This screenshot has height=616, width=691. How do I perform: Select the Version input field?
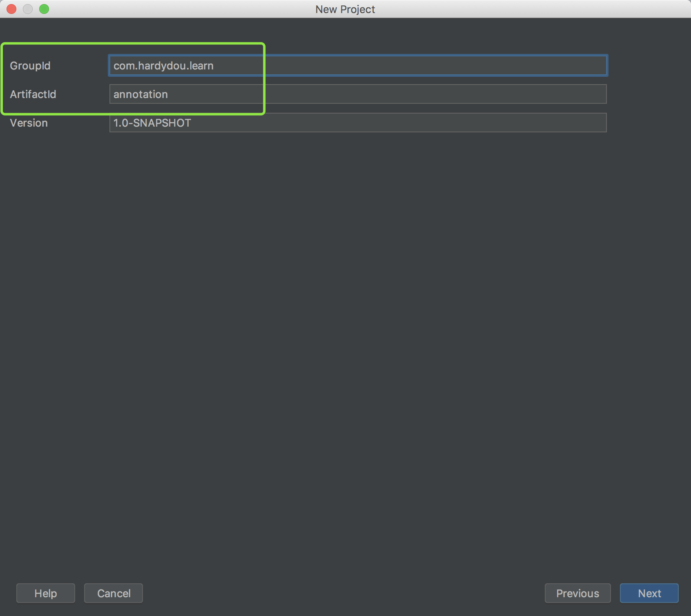pos(357,123)
